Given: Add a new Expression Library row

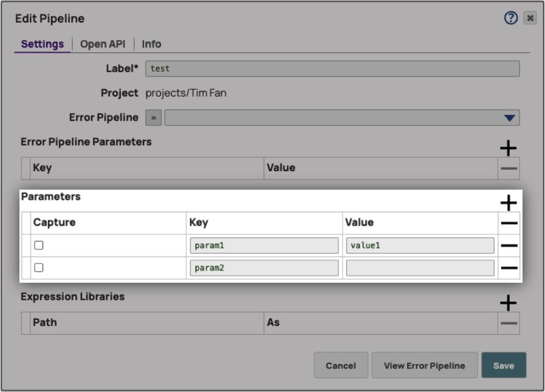Looking at the screenshot, I should tap(508, 303).
